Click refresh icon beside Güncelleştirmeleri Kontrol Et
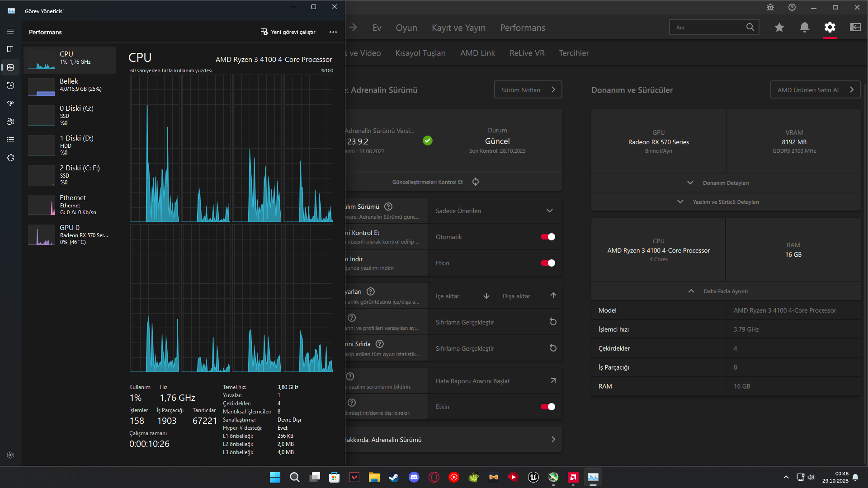The width and height of the screenshot is (868, 488). (476, 182)
